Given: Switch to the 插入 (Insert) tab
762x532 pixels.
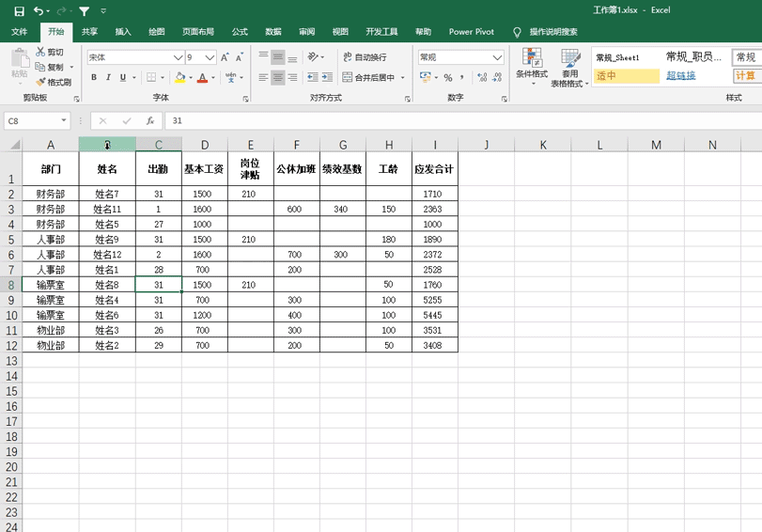Looking at the screenshot, I should 123,32.
